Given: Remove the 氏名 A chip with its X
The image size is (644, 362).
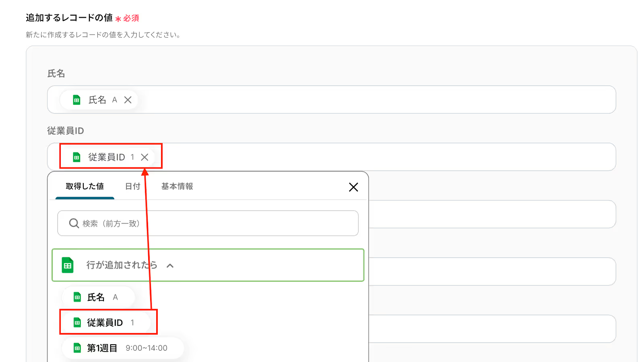Looking at the screenshot, I should [128, 100].
